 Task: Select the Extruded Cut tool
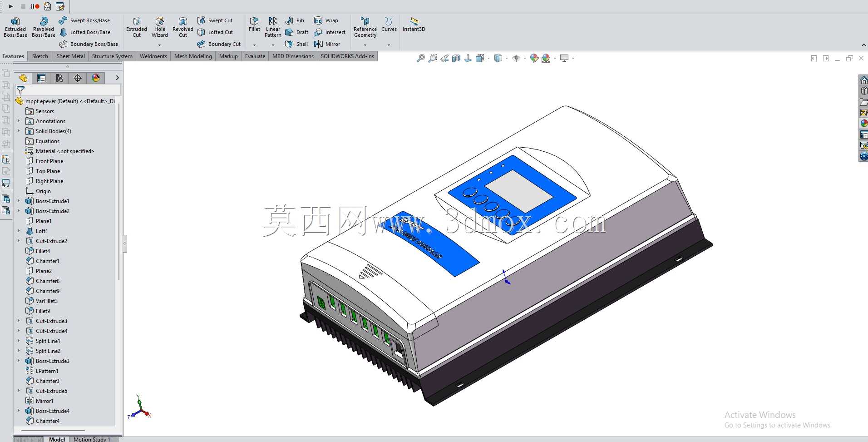pos(137,27)
